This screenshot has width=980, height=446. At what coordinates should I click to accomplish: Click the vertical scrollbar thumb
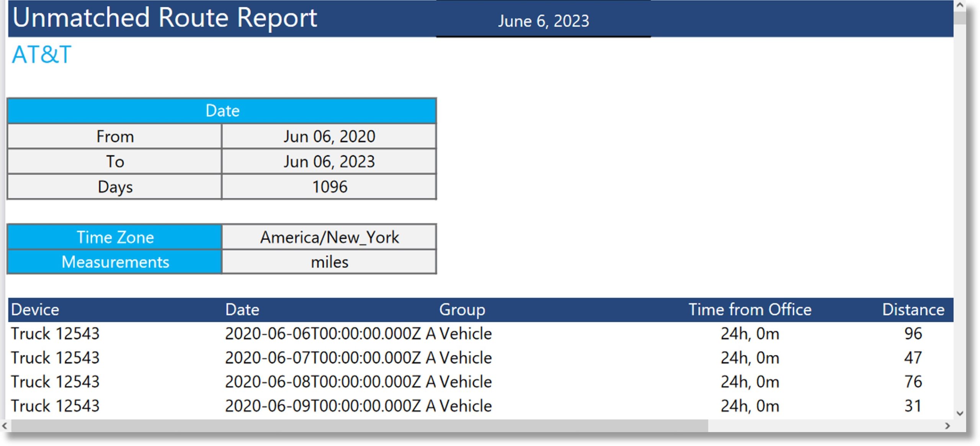pos(960,18)
